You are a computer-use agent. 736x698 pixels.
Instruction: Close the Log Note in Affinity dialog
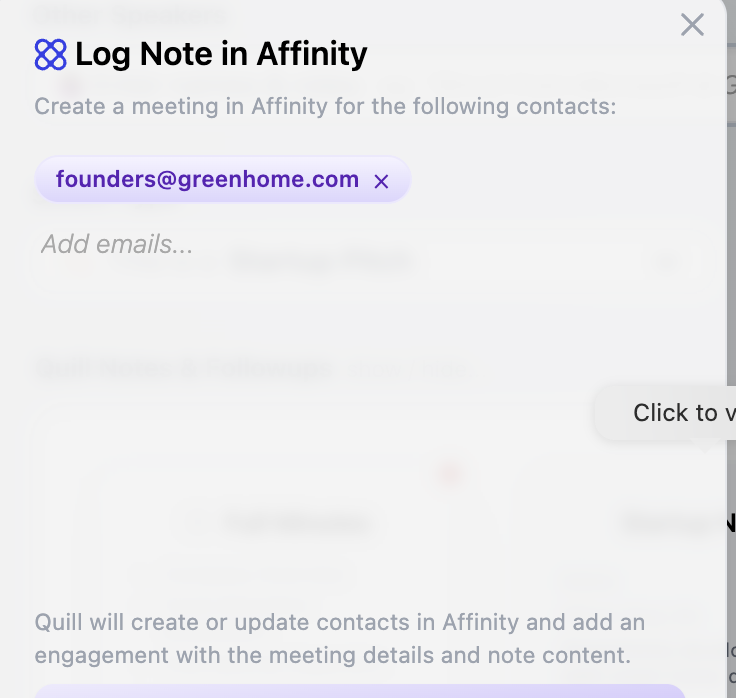[692, 25]
